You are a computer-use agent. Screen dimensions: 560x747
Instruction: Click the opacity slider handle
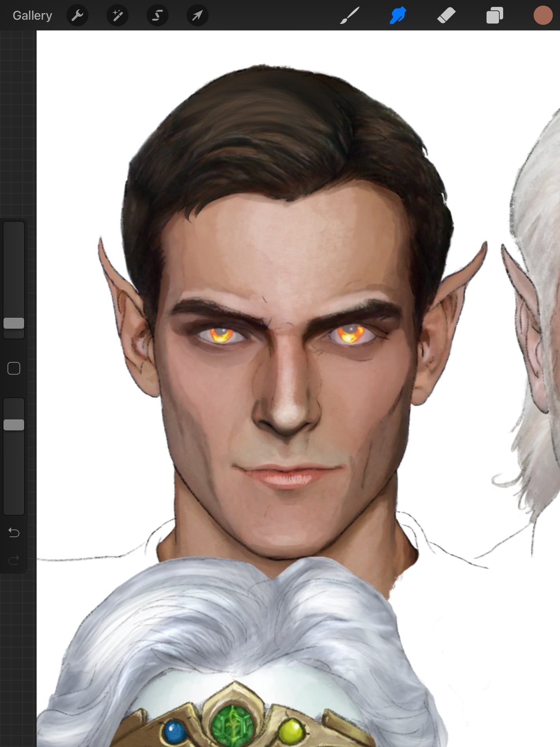pos(14,425)
